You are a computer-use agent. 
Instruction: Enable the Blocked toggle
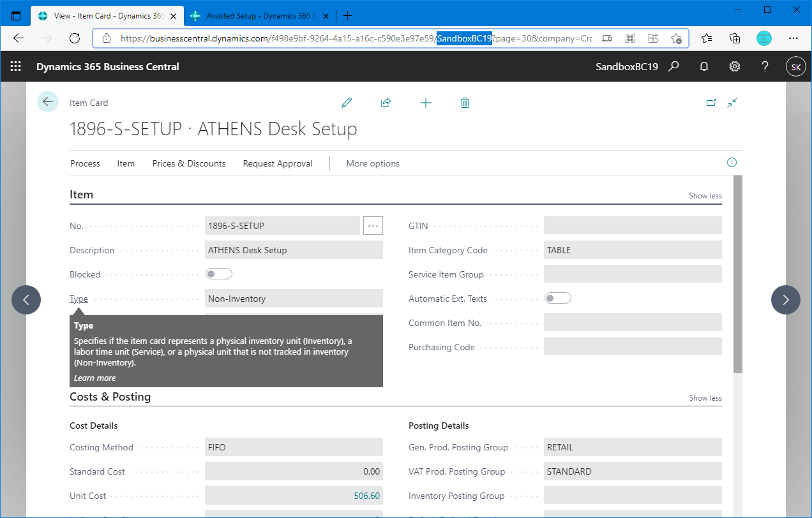coord(219,273)
